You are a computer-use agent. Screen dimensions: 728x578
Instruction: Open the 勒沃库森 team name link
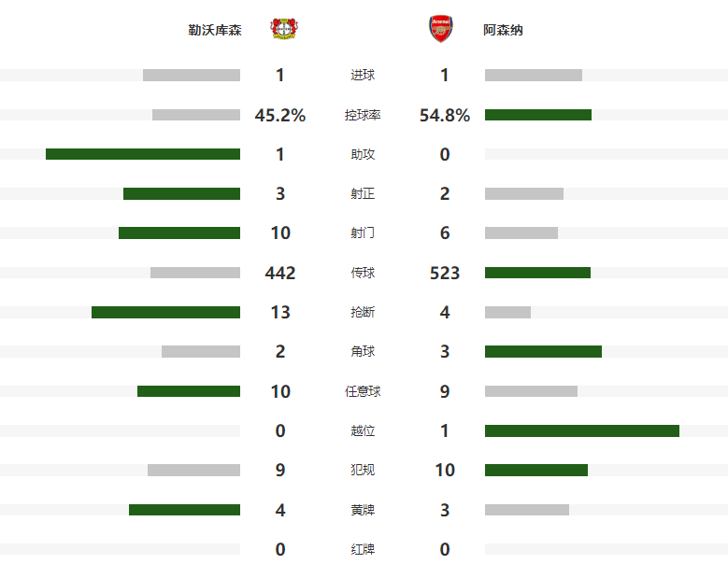(215, 30)
